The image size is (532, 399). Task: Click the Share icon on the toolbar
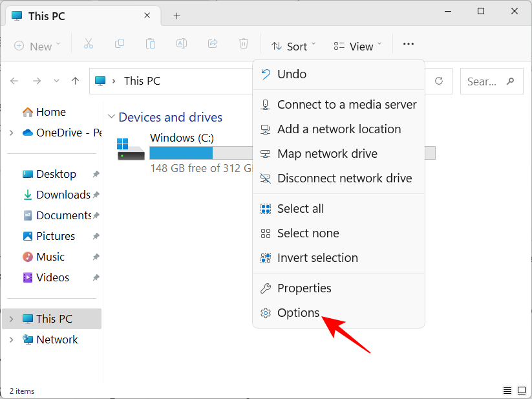click(213, 43)
